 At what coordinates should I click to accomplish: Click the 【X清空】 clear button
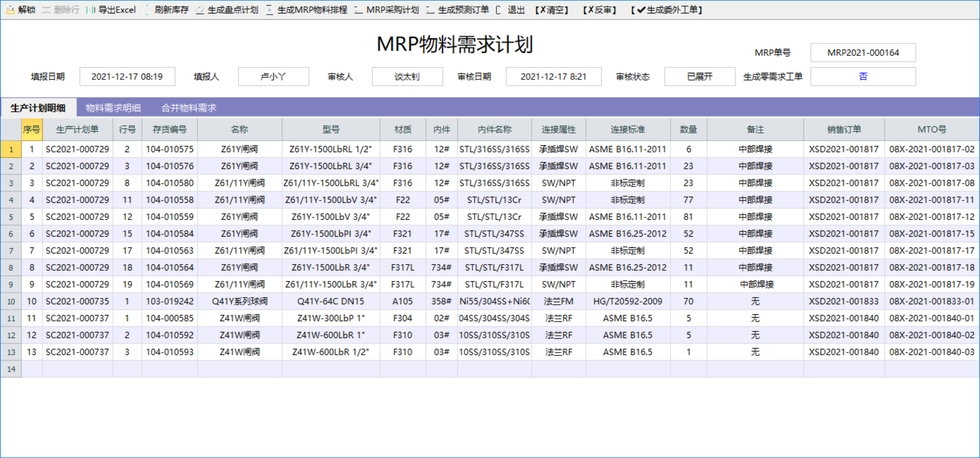(551, 10)
